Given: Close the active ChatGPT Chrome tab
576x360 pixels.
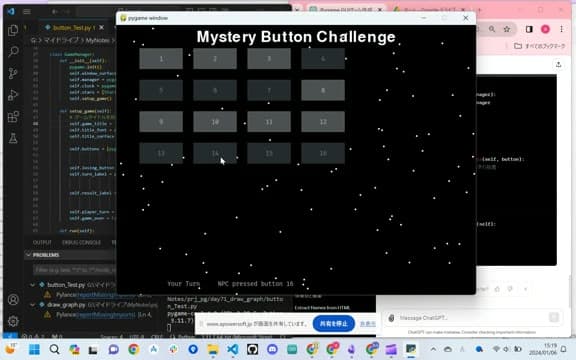Looking at the screenshot, I should tap(380, 9).
